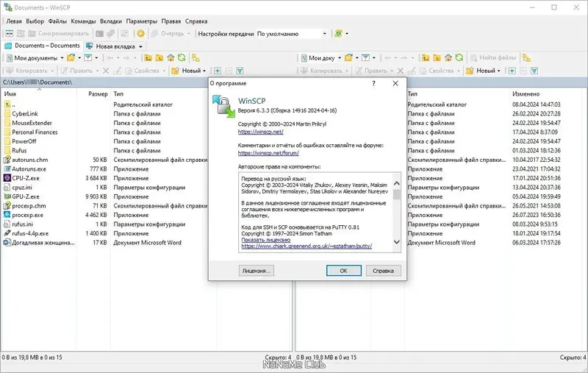Open the Параметры menu

pyautogui.click(x=141, y=21)
